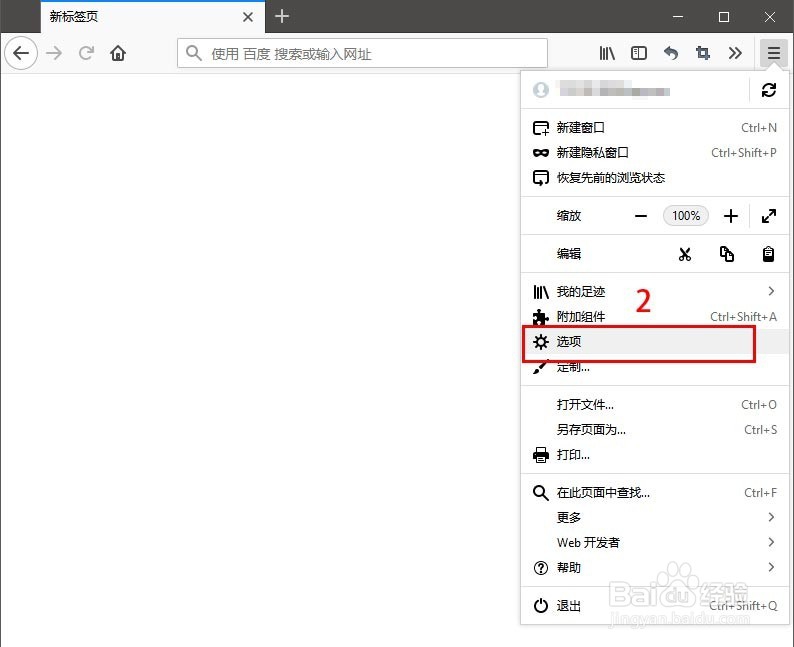
Task: Select 在此页面中查找... menu item
Action: point(655,493)
